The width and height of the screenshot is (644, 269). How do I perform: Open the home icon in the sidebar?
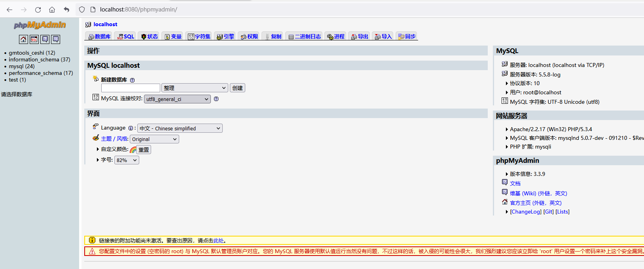point(23,39)
